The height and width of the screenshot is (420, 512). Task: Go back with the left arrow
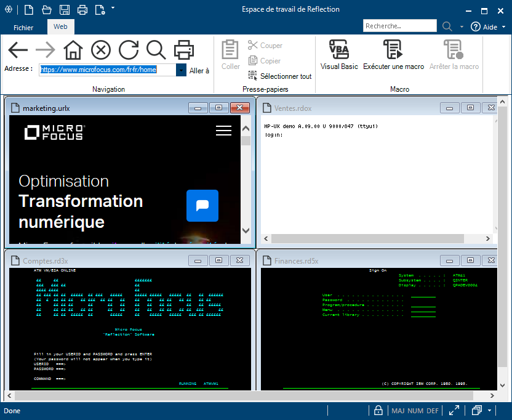(18, 50)
